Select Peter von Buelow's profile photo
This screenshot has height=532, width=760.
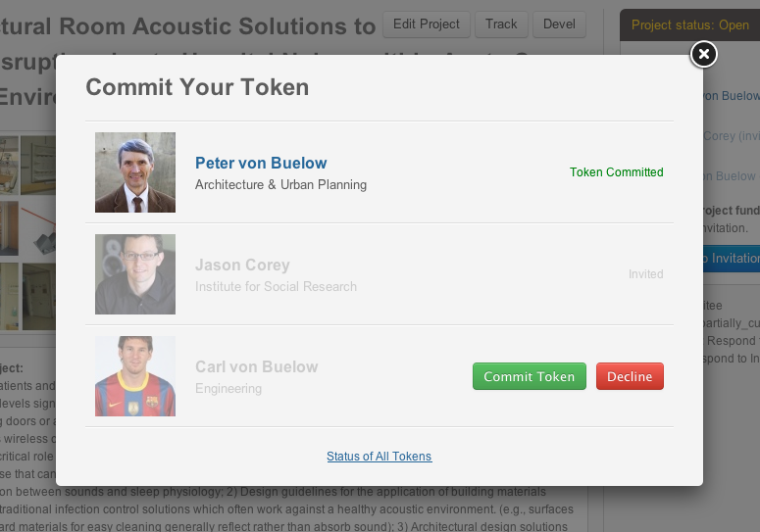point(135,172)
